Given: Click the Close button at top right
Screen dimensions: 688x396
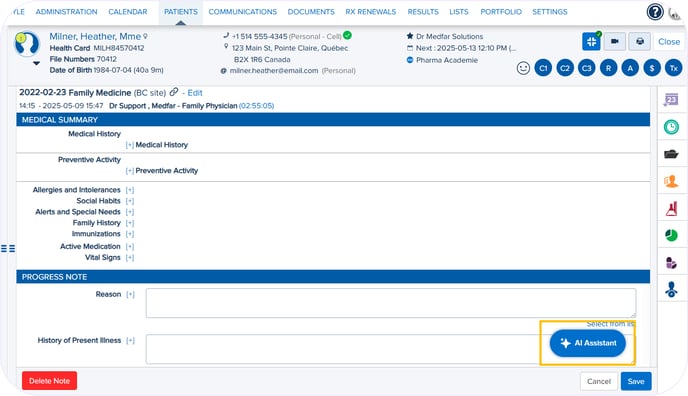Looking at the screenshot, I should pos(669,42).
